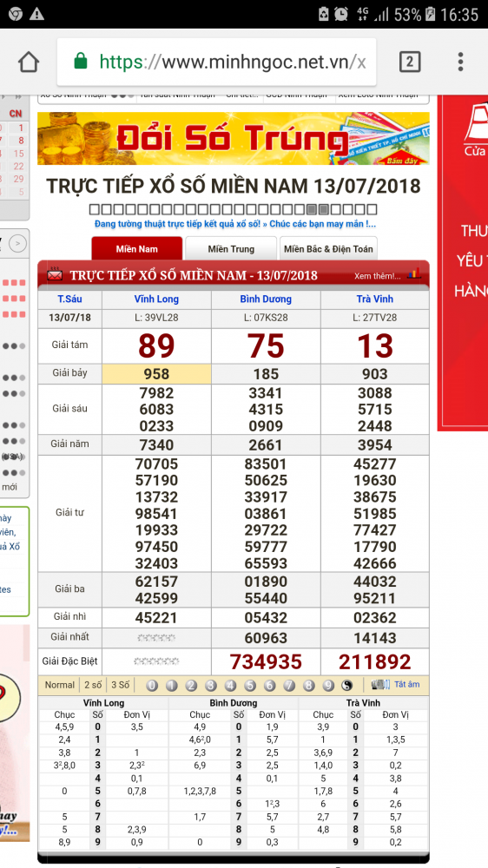Switch to Miền Bắc & Điện Toán tab

click(328, 248)
